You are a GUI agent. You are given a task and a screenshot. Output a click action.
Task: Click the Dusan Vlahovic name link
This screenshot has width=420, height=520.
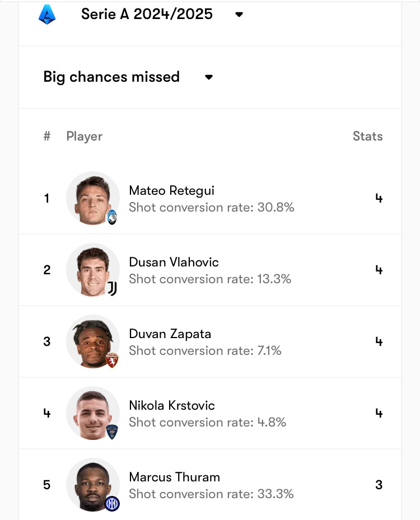174,262
